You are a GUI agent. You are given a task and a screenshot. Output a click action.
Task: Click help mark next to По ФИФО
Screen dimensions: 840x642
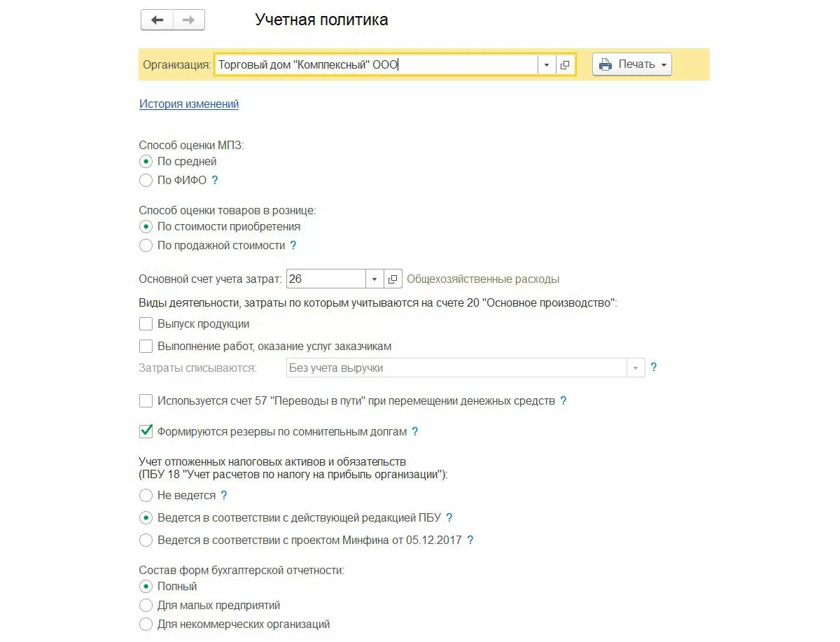[215, 181]
